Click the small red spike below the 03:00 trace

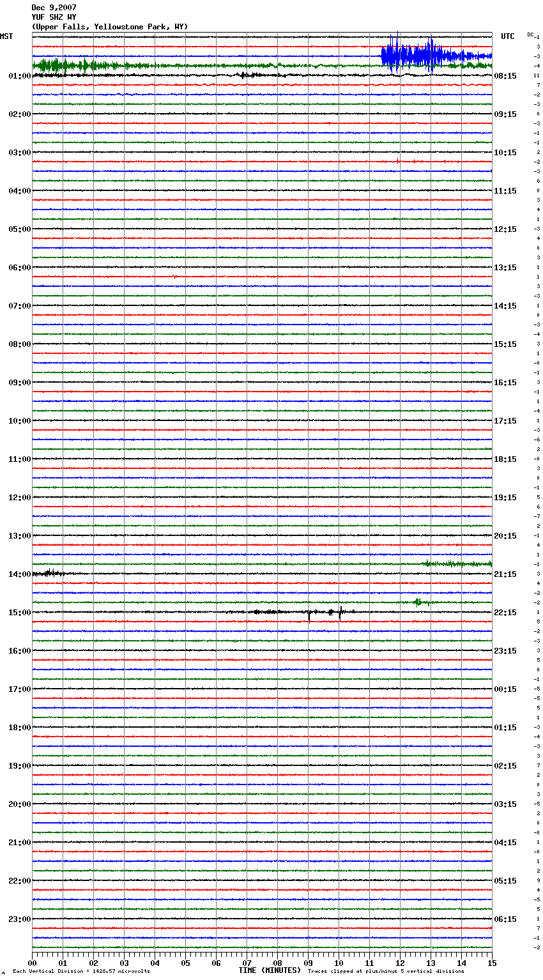click(398, 161)
